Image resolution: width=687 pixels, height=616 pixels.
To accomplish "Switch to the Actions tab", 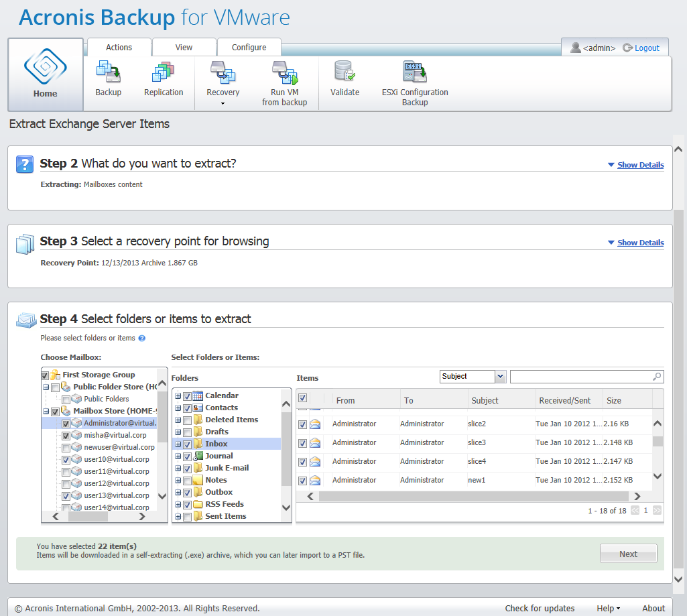I will pyautogui.click(x=119, y=48).
